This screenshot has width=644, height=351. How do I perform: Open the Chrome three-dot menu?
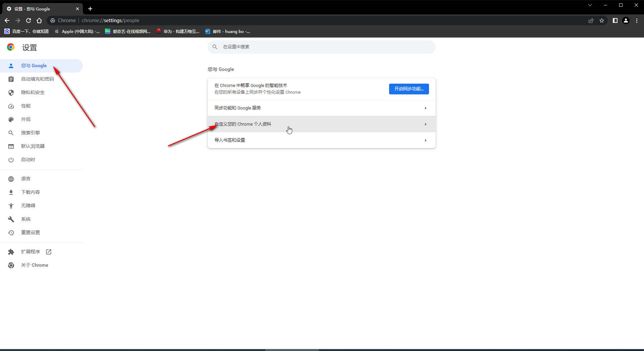[637, 20]
